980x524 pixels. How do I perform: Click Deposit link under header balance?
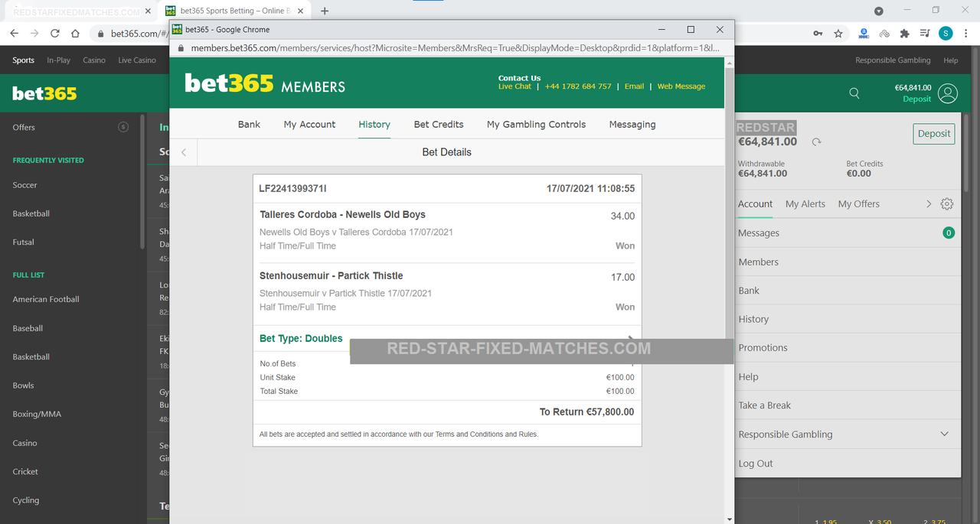click(916, 99)
